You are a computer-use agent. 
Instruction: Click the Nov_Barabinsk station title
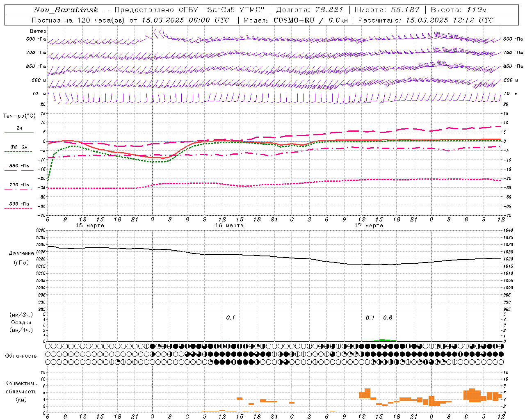point(66,10)
